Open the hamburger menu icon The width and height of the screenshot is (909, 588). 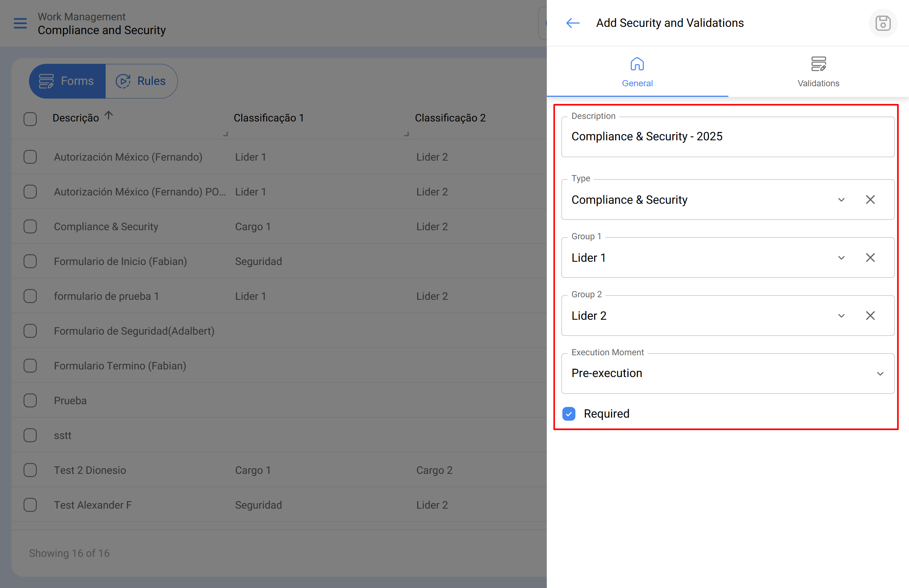point(20,23)
